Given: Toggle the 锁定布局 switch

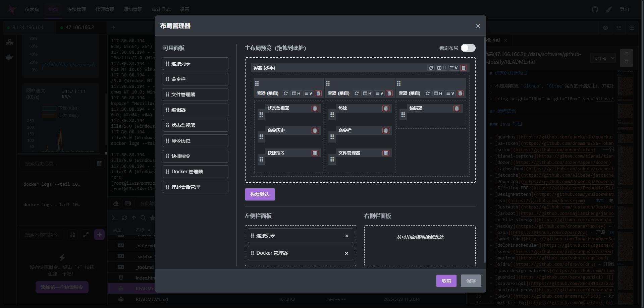Looking at the screenshot, I should (468, 48).
